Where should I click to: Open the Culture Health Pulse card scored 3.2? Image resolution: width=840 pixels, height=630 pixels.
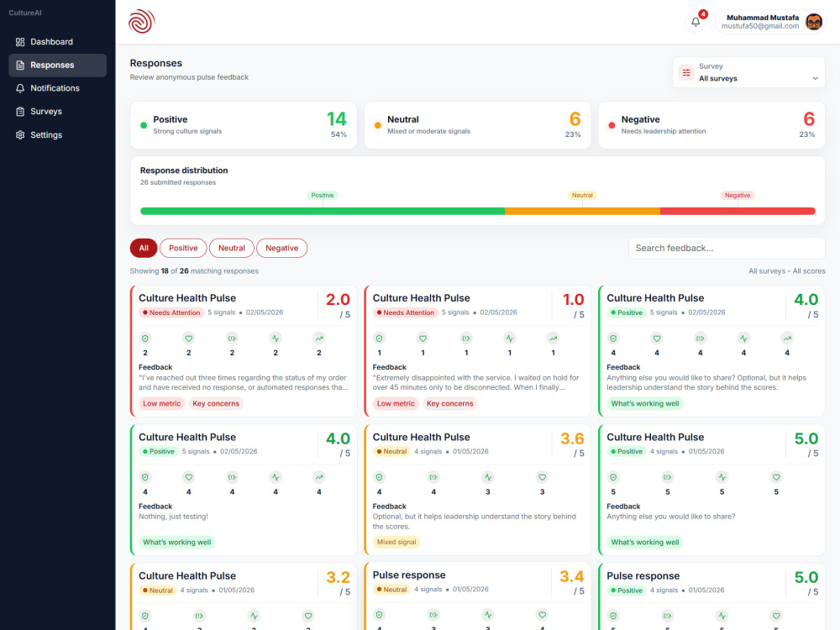[244, 596]
